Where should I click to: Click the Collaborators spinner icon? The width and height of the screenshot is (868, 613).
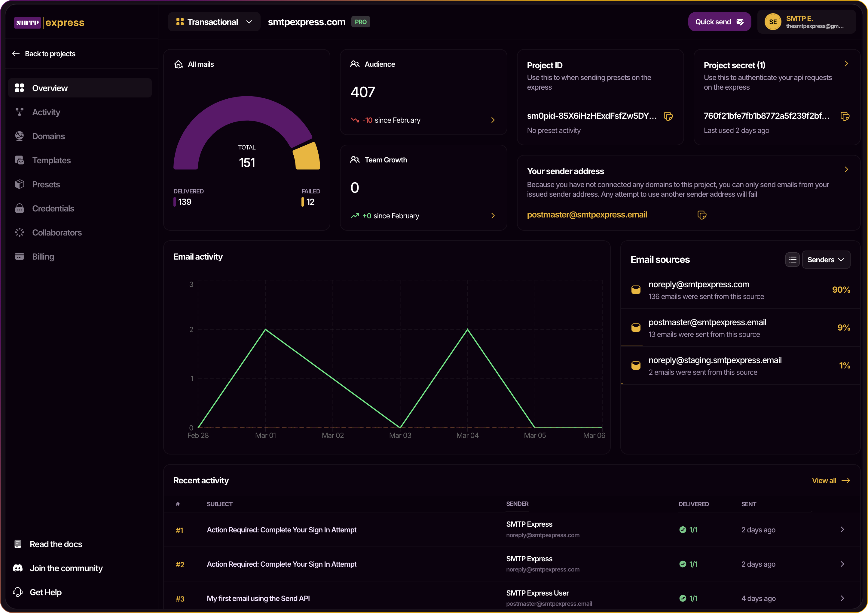(20, 232)
